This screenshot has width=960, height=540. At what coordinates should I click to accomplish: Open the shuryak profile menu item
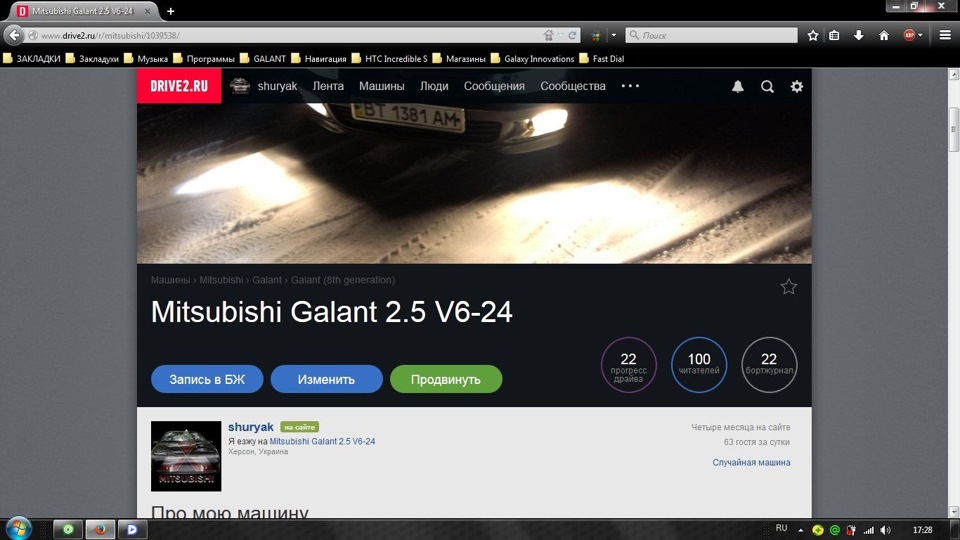[x=264, y=86]
